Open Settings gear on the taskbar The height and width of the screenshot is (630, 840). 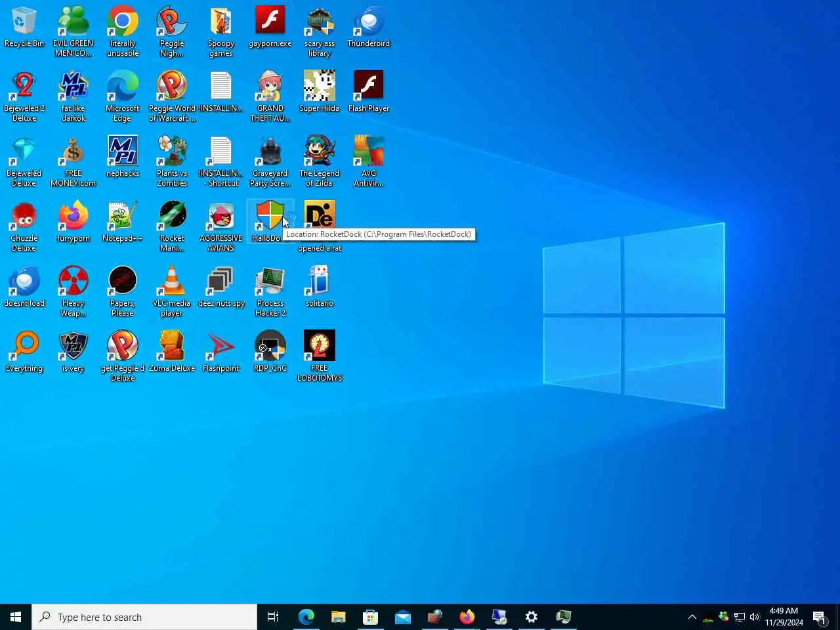[x=531, y=617]
